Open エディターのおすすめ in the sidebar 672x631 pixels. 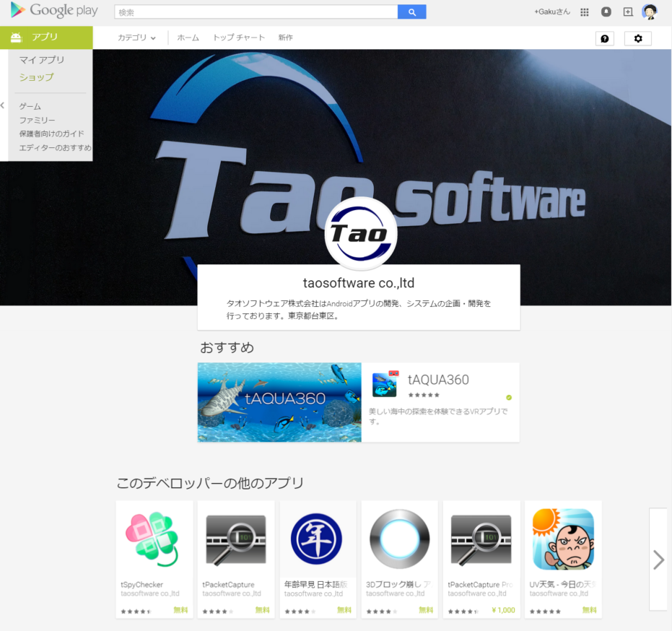click(x=55, y=148)
